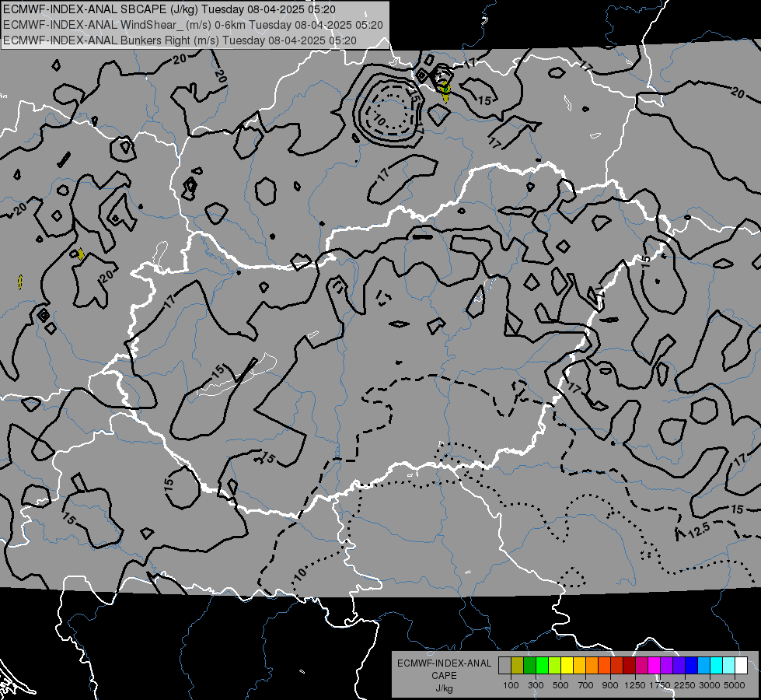Click the ECMWF-INDEX-ANAL legend heading
The width and height of the screenshot is (761, 700).
click(444, 663)
